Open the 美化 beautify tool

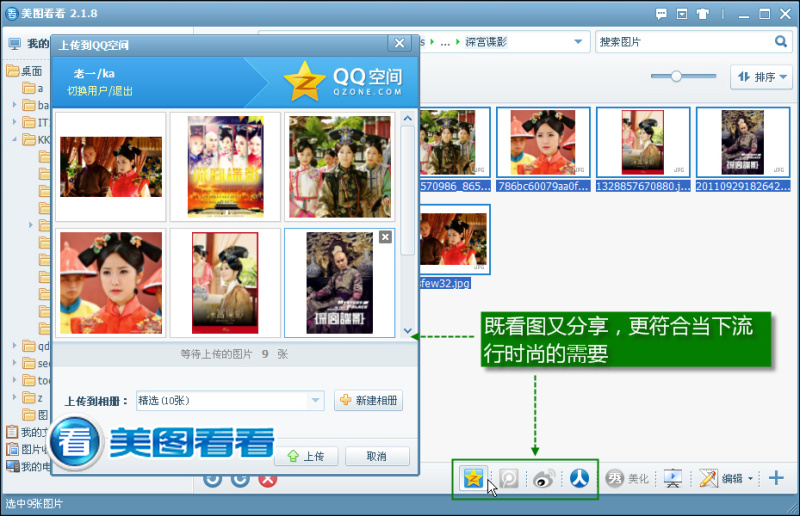tap(627, 478)
